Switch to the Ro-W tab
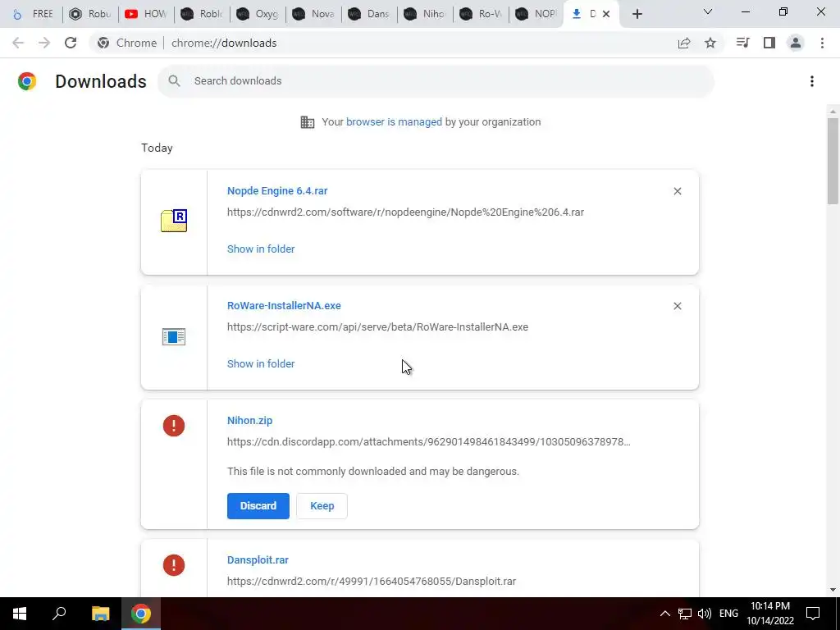 coord(480,14)
